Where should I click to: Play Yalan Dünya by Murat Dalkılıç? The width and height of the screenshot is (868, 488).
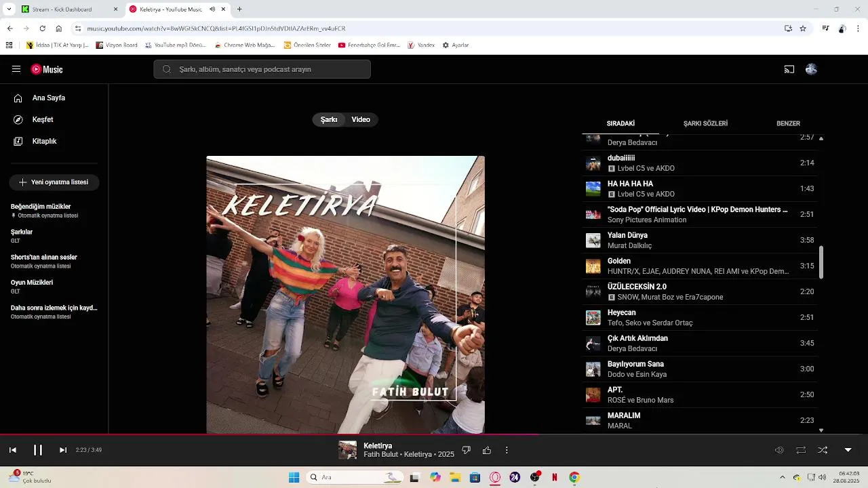[x=700, y=241]
